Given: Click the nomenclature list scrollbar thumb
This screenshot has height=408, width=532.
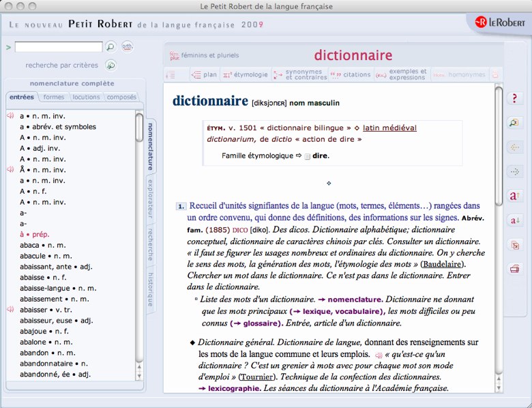Looking at the screenshot, I should coord(139,128).
